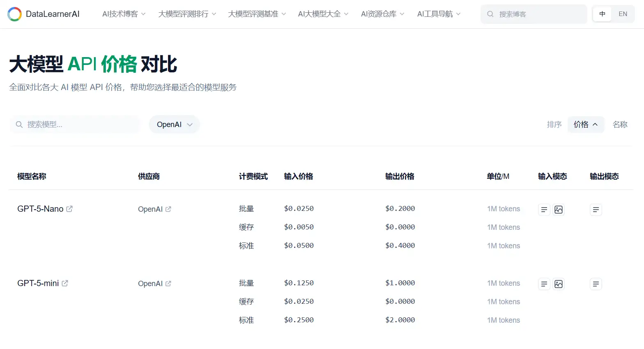Screen dimensions: 644x349
Task: Expand the AI技术博客 menu
Action: coord(124,14)
